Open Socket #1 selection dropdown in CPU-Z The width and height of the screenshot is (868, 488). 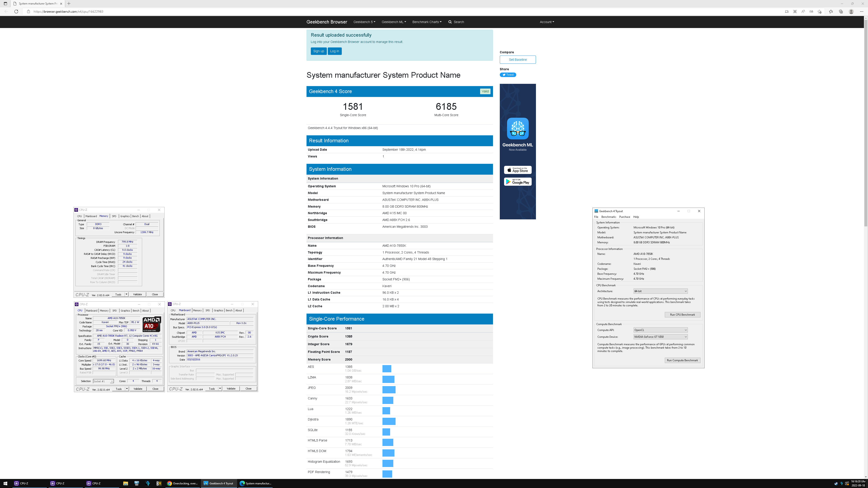(103, 381)
